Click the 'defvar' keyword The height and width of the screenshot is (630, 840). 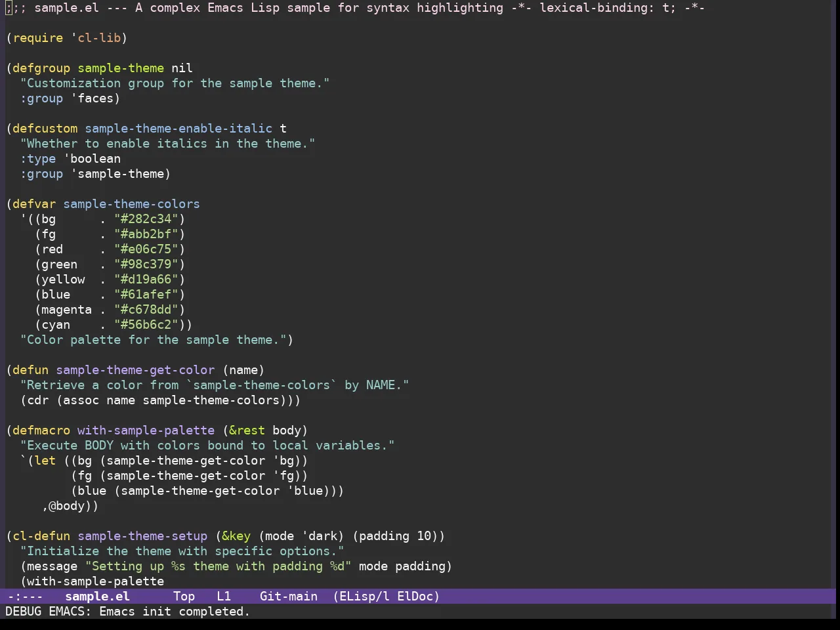coord(34,203)
